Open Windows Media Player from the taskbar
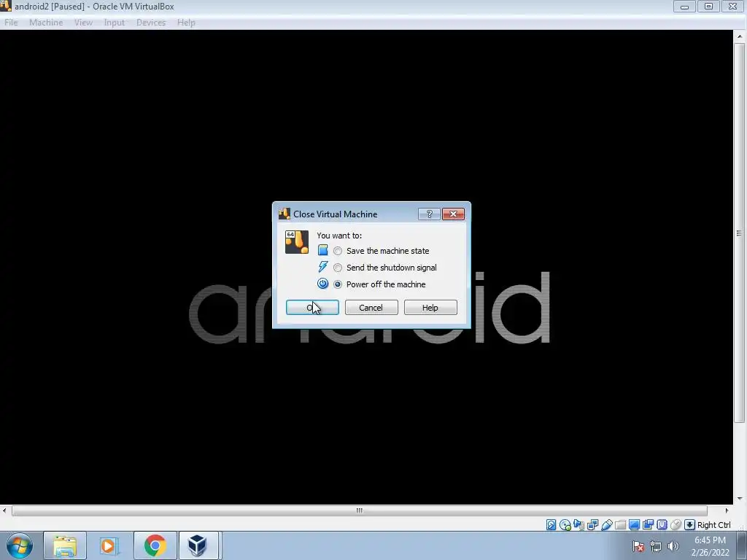Viewport: 747px width, 560px height. pyautogui.click(x=109, y=545)
